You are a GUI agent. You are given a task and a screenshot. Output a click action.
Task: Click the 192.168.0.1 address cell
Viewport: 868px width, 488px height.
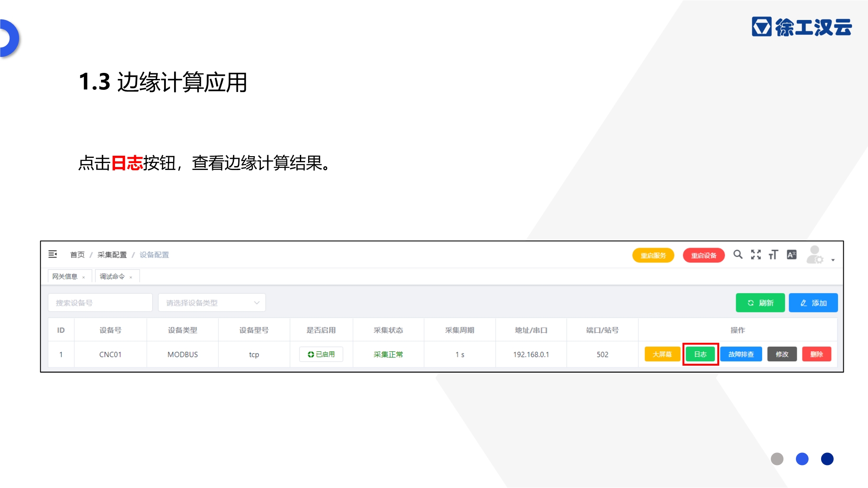(x=531, y=354)
